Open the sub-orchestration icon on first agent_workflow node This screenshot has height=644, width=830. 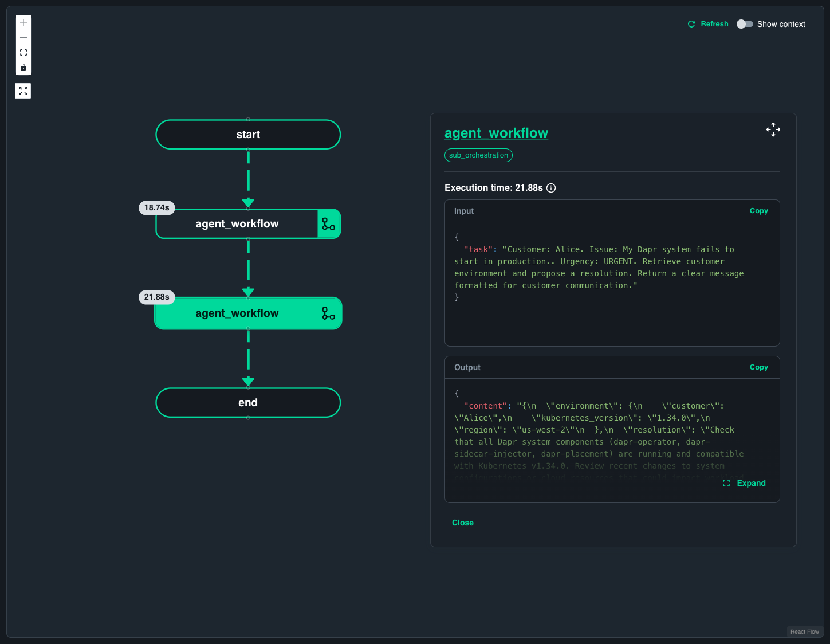coord(328,223)
